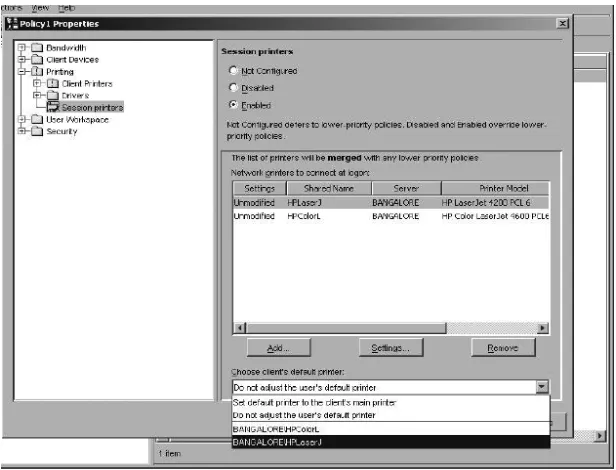
Task: Click the Shared Name column header
Action: pyautogui.click(x=329, y=188)
